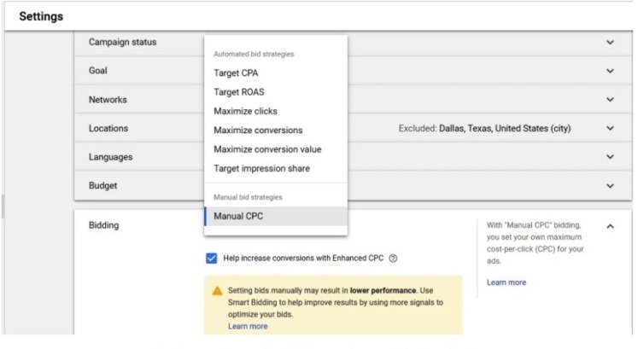
Task: Choose Maximize clicks from the list
Action: 245,112
